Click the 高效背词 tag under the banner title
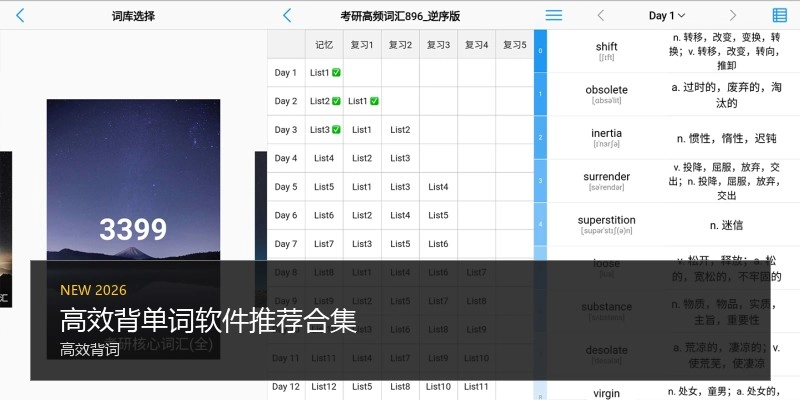 [x=90, y=349]
